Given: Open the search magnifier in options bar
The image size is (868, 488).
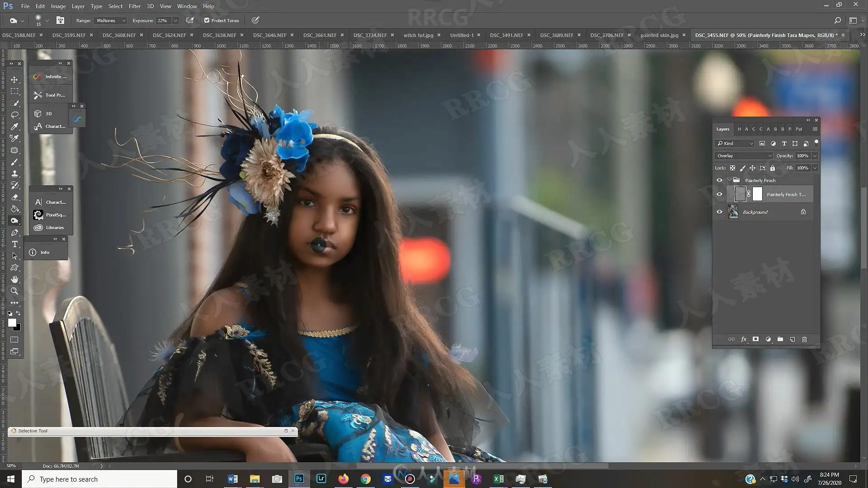Looking at the screenshot, I should click(837, 20).
